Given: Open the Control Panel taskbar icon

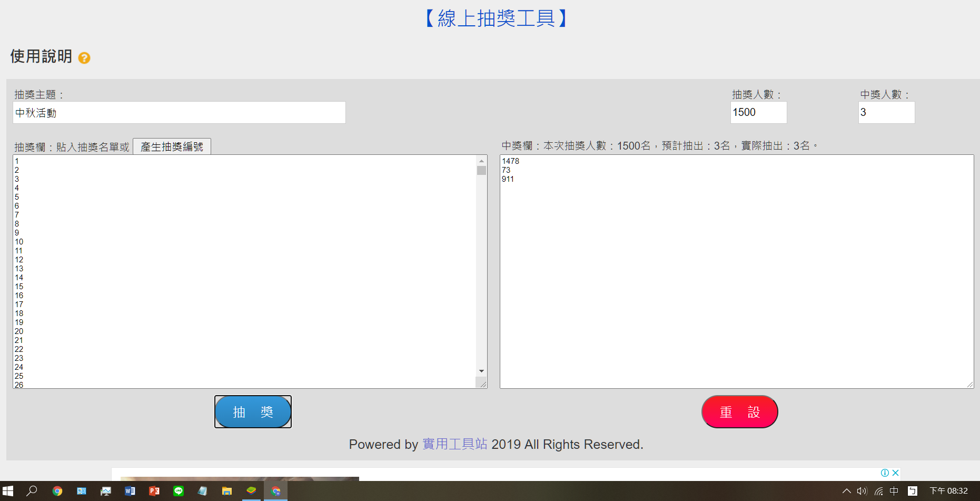Looking at the screenshot, I should pyautogui.click(x=82, y=491).
